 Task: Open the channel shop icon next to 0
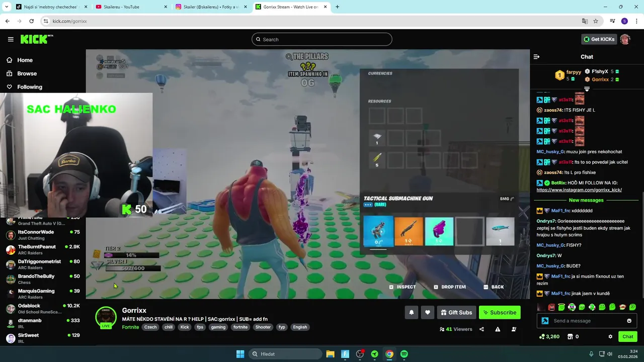coord(570,336)
